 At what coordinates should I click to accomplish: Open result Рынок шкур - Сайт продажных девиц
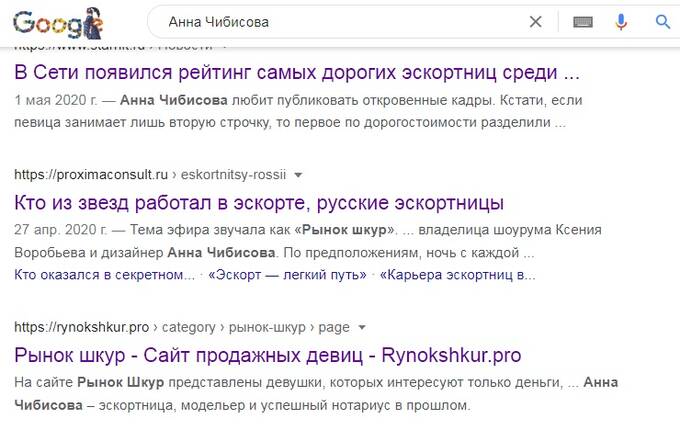pyautogui.click(x=268, y=355)
